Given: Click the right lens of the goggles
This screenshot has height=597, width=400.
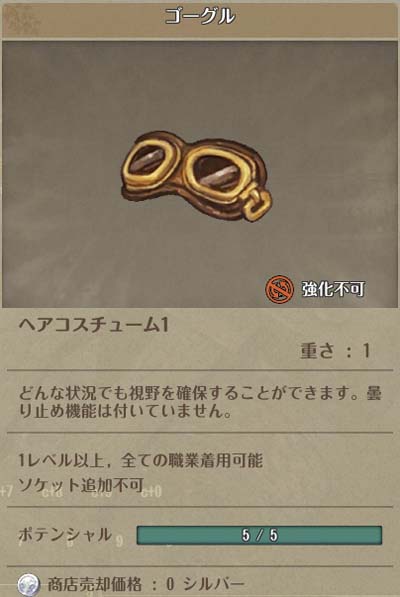Looking at the screenshot, I should coord(217,174).
